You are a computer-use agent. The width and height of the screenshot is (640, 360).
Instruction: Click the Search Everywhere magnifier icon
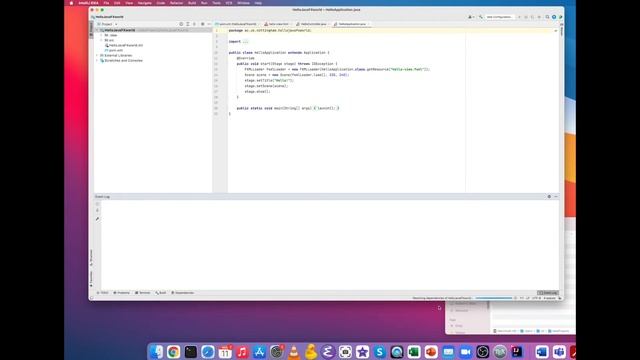click(x=547, y=17)
